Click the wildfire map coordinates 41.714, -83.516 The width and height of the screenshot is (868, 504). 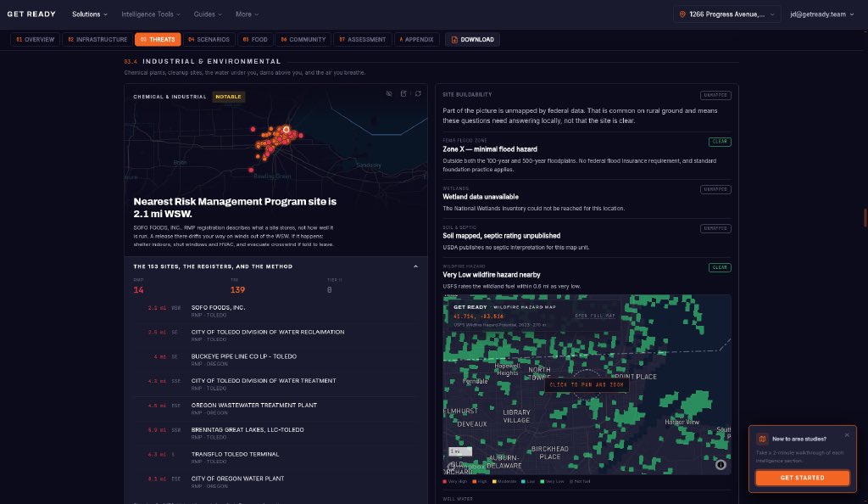[478, 316]
